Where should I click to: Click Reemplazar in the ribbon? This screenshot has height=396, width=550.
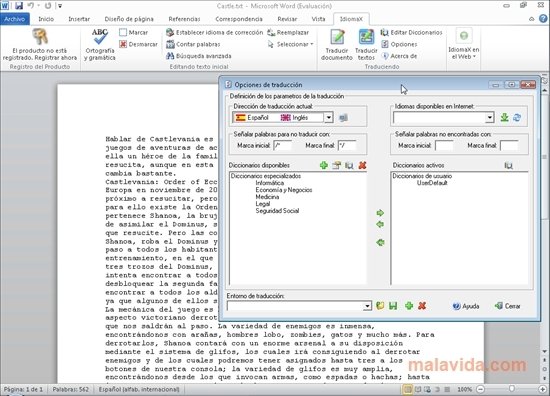coord(288,33)
